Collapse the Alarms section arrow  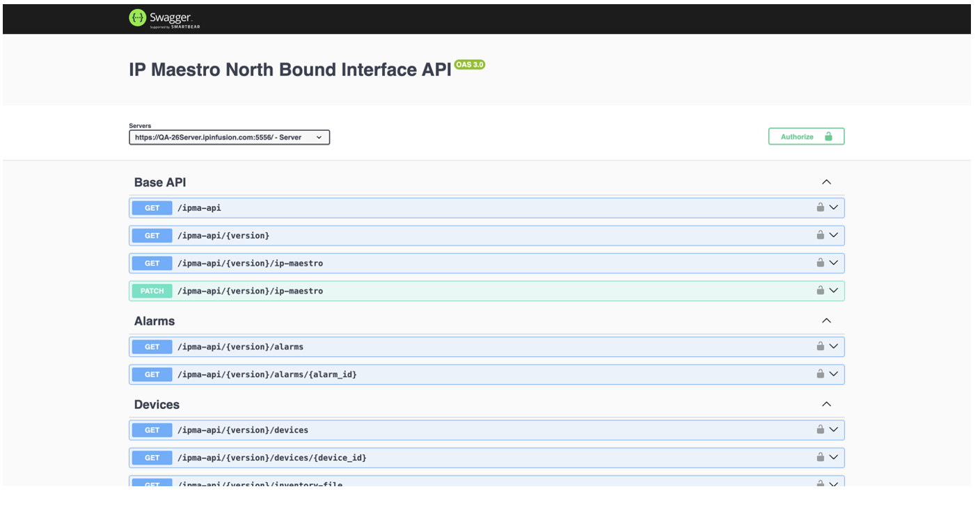pyautogui.click(x=826, y=321)
